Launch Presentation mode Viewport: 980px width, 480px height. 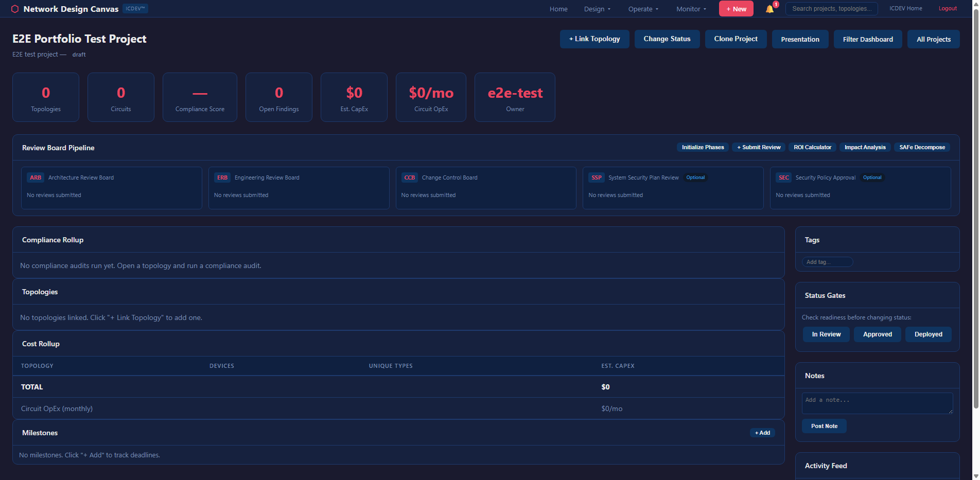point(800,39)
